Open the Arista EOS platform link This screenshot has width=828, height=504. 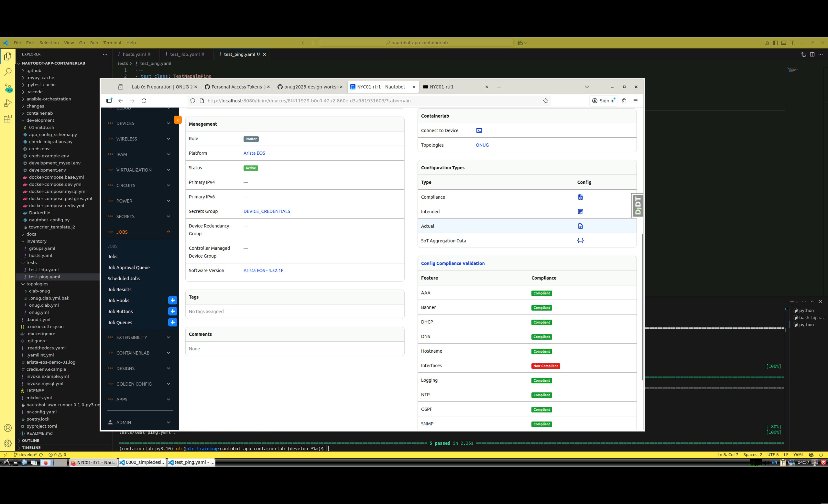point(254,153)
